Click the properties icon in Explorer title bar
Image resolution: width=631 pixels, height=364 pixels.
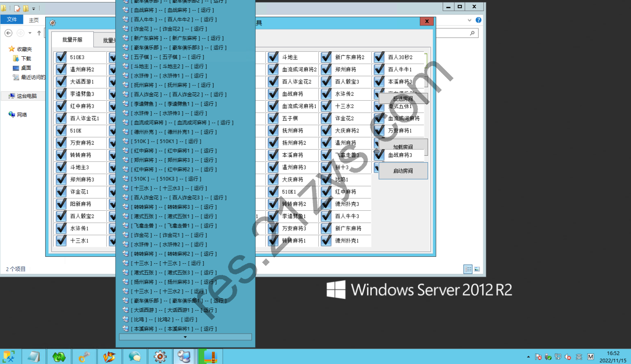point(17,8)
